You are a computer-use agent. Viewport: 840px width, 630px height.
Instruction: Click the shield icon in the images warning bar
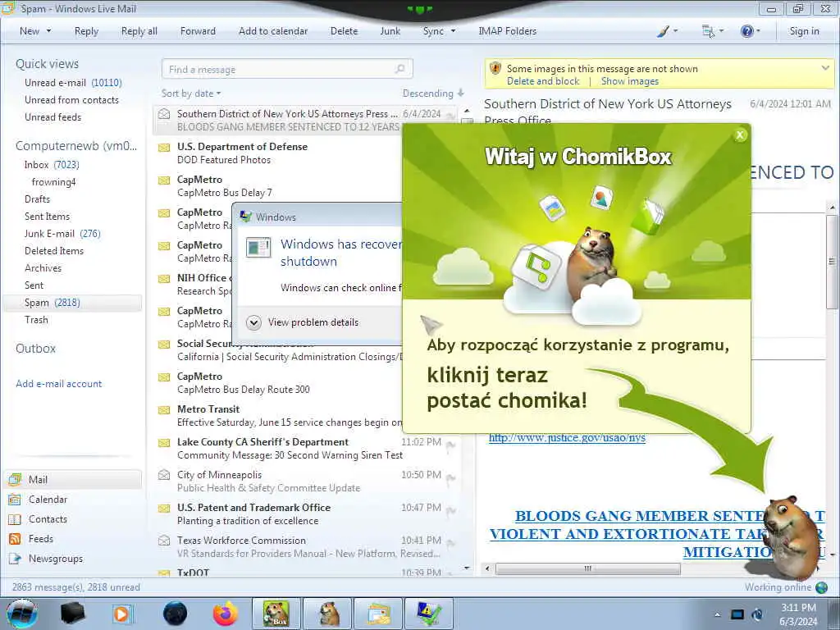[x=495, y=69]
